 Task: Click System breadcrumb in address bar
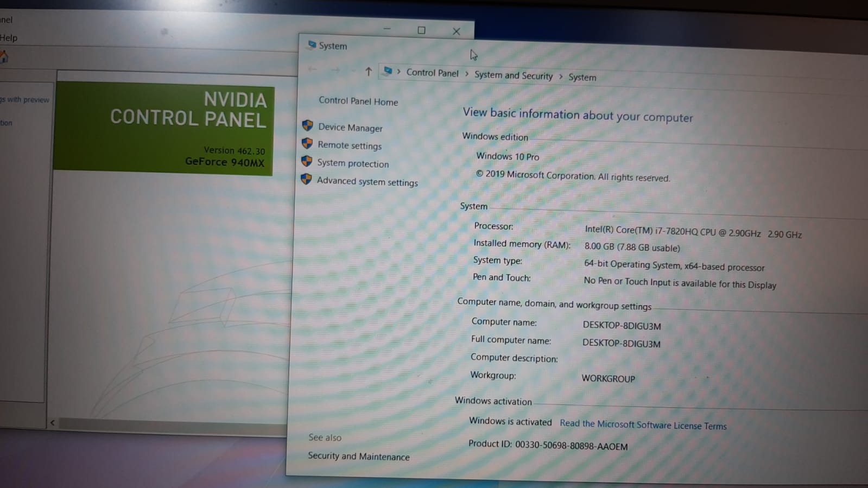click(582, 77)
